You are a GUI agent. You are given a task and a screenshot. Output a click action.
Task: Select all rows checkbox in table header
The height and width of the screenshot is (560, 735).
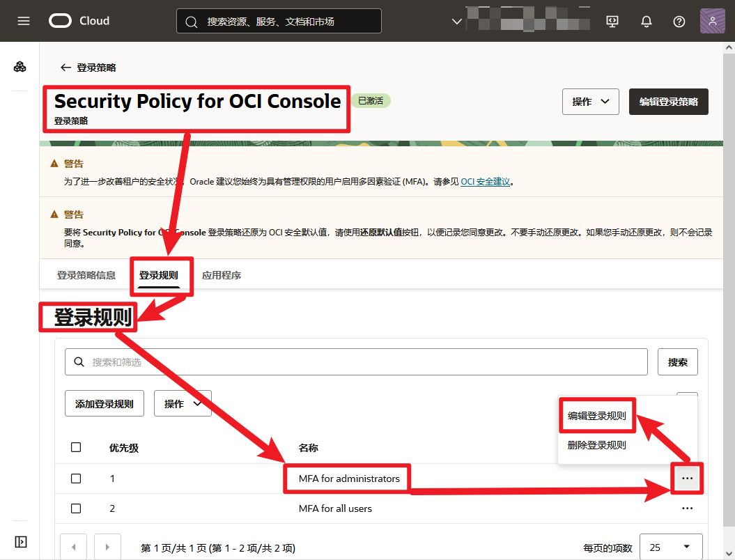pos(76,447)
